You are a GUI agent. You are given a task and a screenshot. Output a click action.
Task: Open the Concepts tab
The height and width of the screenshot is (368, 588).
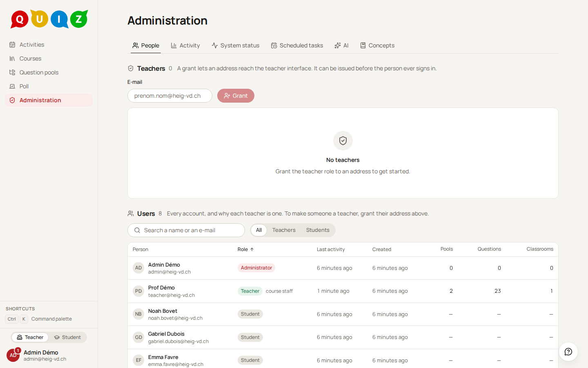pyautogui.click(x=377, y=45)
